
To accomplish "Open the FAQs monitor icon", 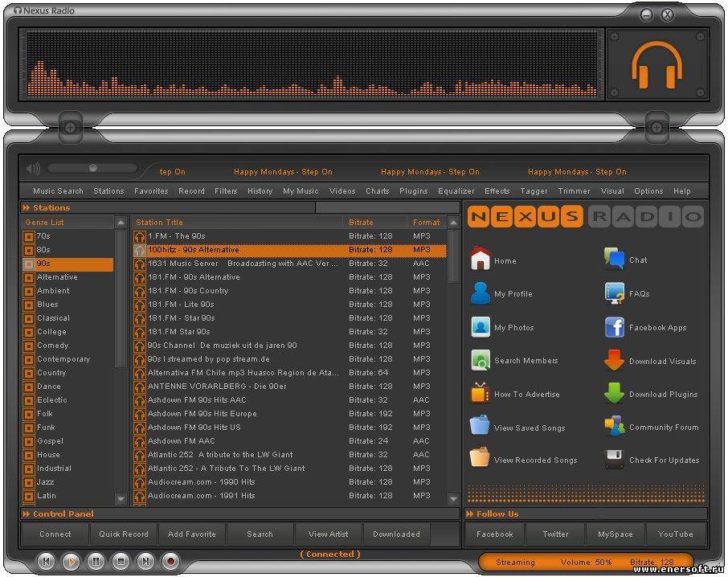I will [x=614, y=293].
